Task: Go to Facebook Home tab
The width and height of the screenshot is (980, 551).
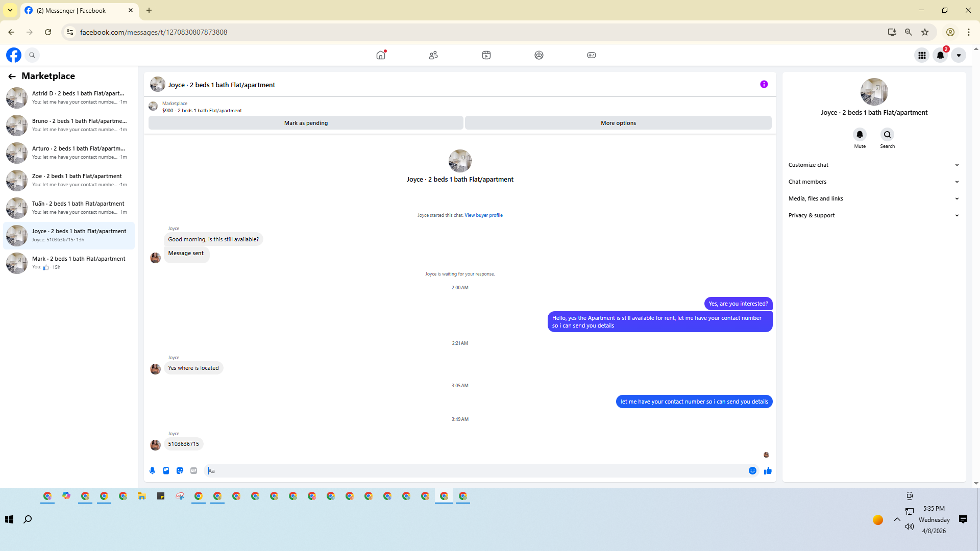Action: [x=381, y=55]
